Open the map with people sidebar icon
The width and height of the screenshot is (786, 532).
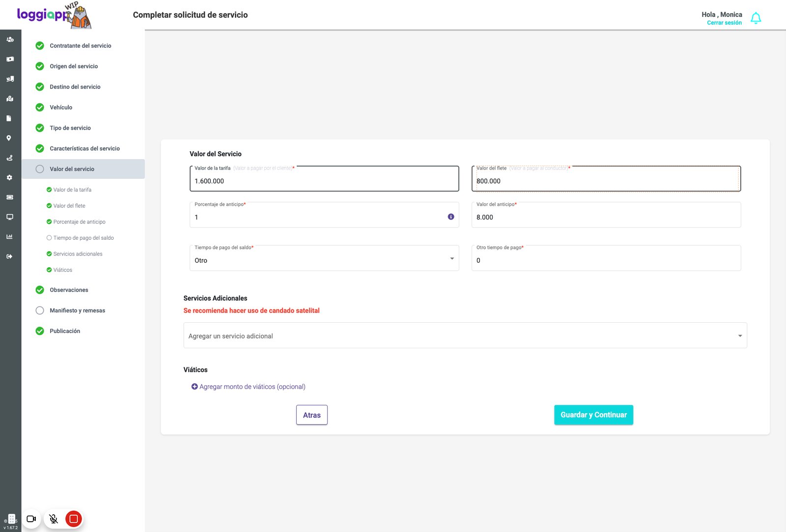tap(10, 99)
